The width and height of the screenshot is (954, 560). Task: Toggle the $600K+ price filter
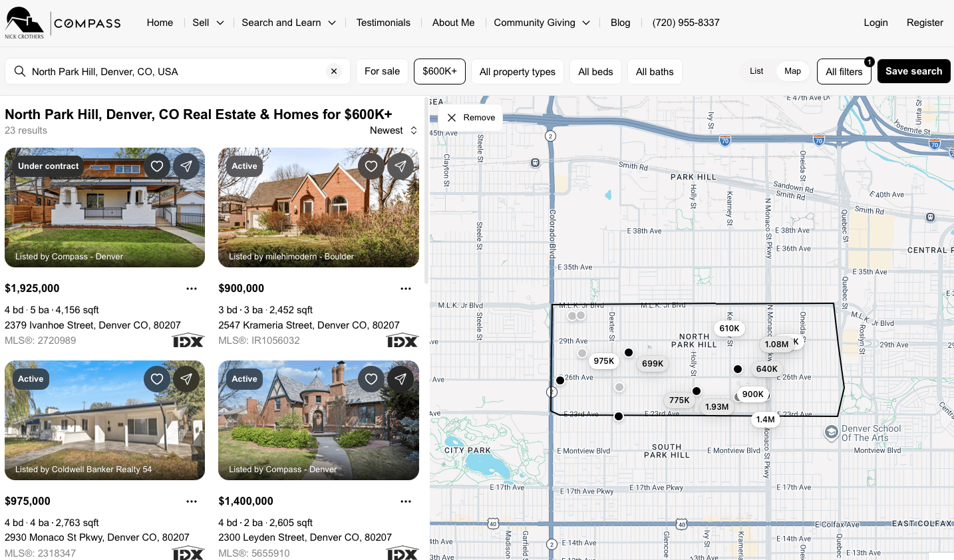coord(440,71)
